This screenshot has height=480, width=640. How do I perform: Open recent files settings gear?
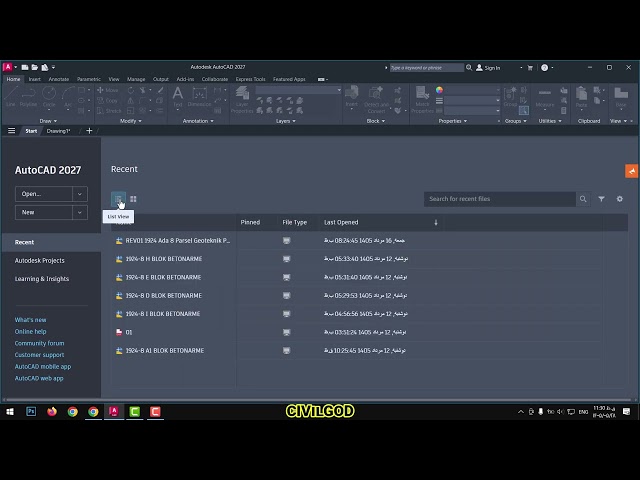[620, 199]
